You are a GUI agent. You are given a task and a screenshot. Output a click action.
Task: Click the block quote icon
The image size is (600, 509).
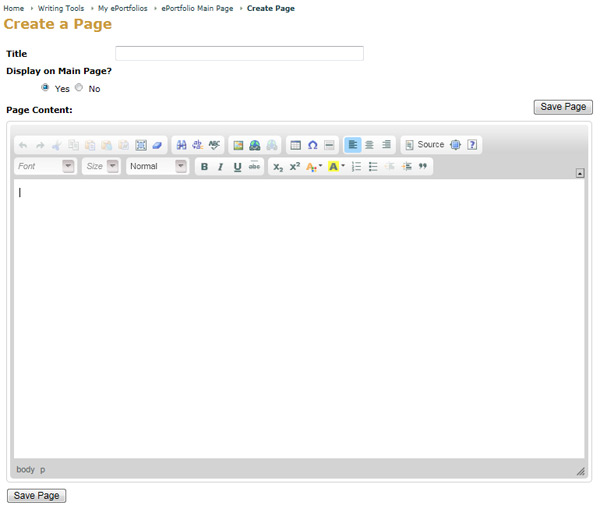click(422, 166)
